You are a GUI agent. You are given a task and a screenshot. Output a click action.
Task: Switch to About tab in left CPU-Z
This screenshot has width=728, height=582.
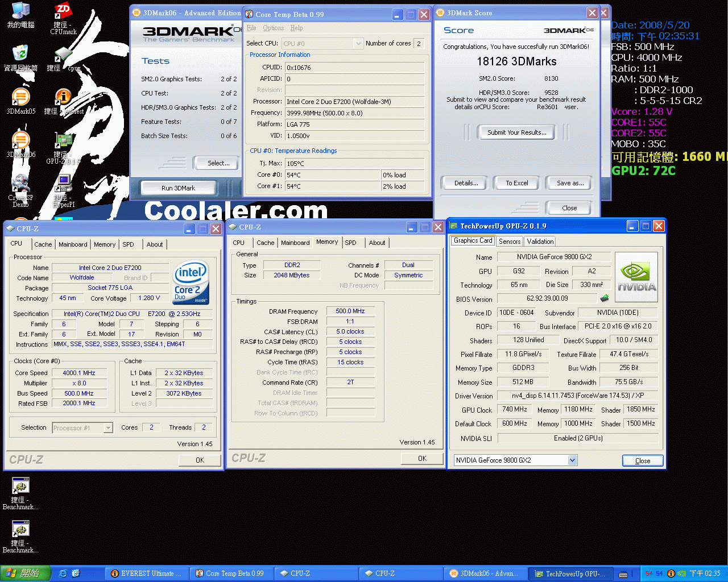point(155,244)
